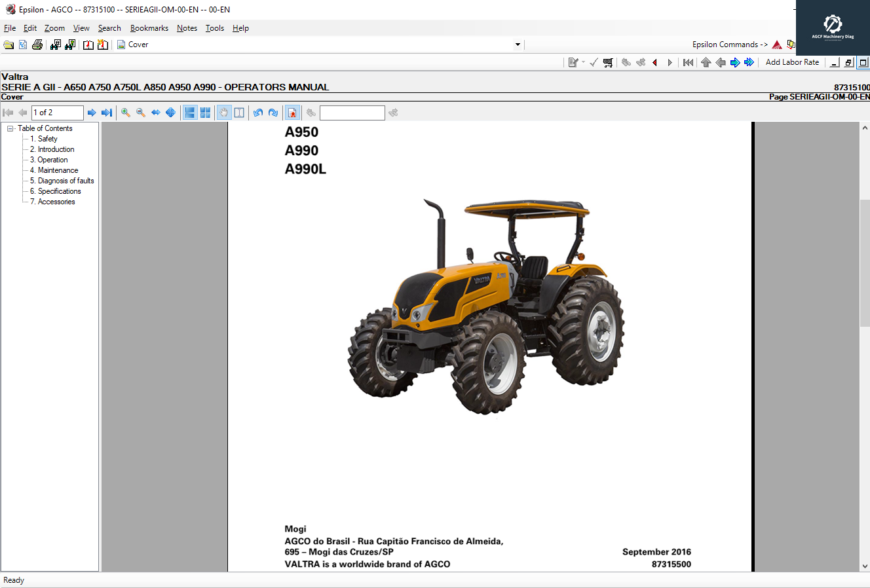Screen dimensions: 870x588
Task: Select the Zoom In magnifier tool
Action: coord(125,112)
